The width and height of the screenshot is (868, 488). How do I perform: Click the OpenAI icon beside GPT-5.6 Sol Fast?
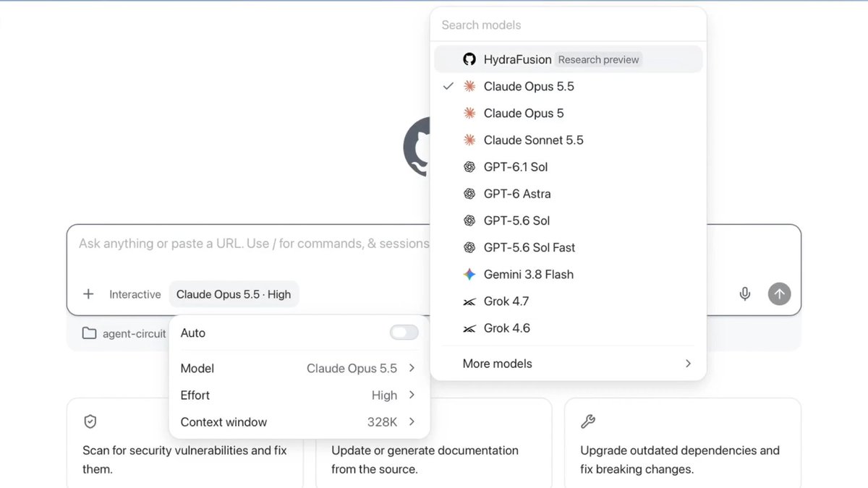coord(469,247)
